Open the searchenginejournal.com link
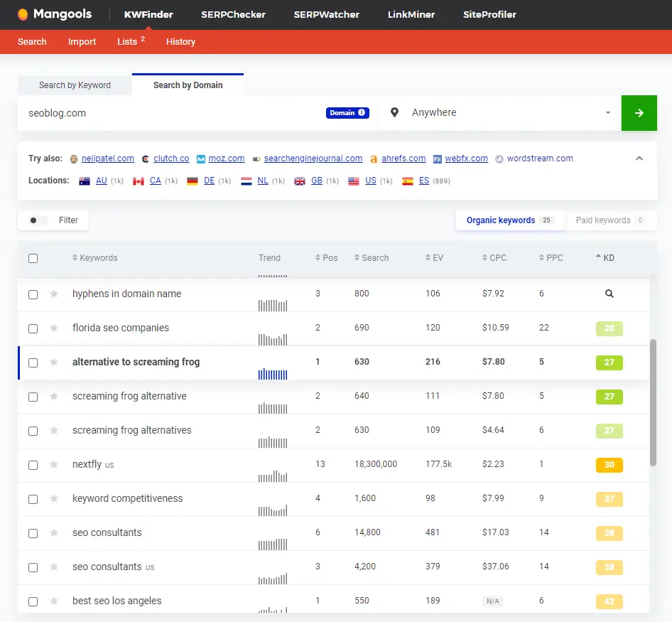The height and width of the screenshot is (622, 672). click(x=313, y=159)
